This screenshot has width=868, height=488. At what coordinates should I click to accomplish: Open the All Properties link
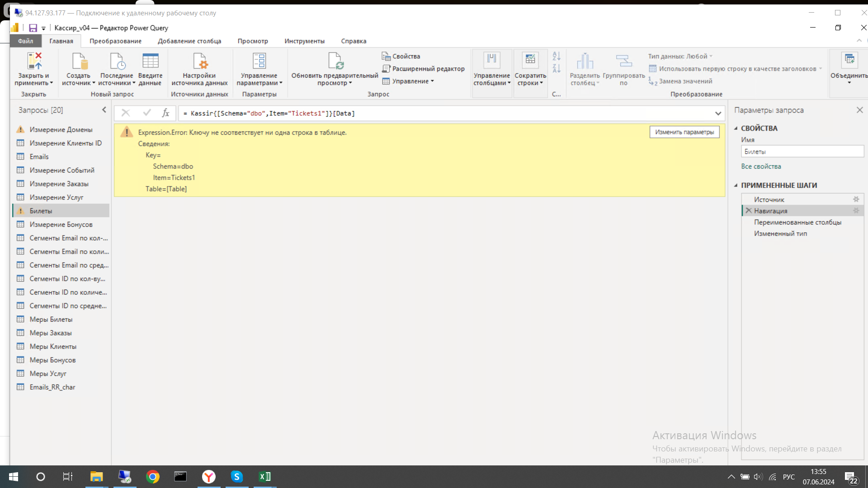pos(761,166)
